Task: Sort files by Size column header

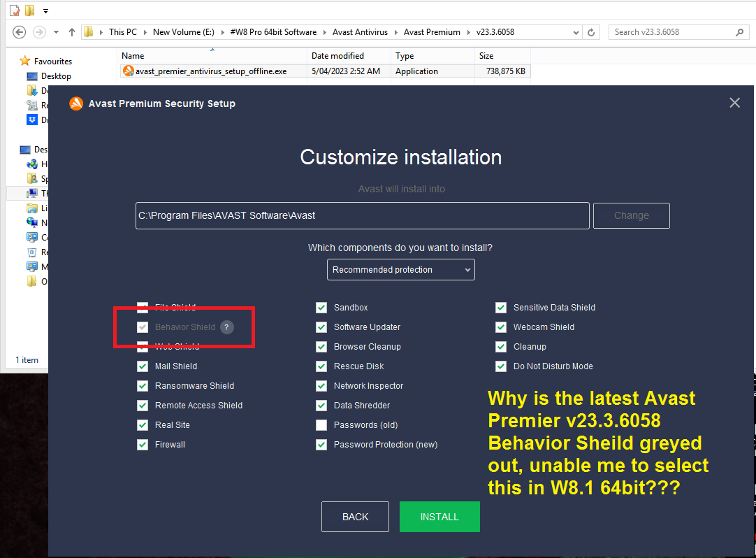Action: (503, 56)
